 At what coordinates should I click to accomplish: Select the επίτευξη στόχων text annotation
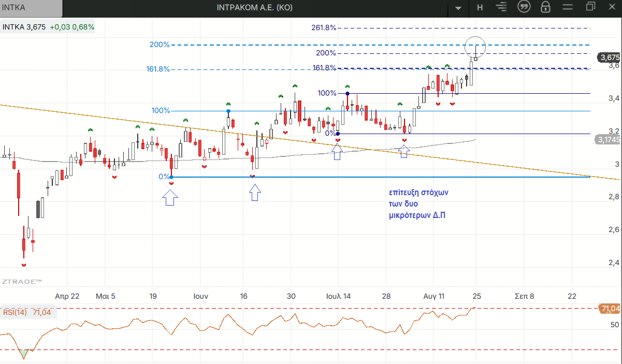click(418, 203)
